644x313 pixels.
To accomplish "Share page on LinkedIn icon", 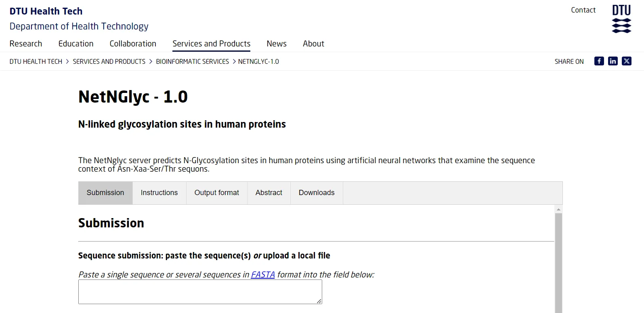I will (x=613, y=61).
